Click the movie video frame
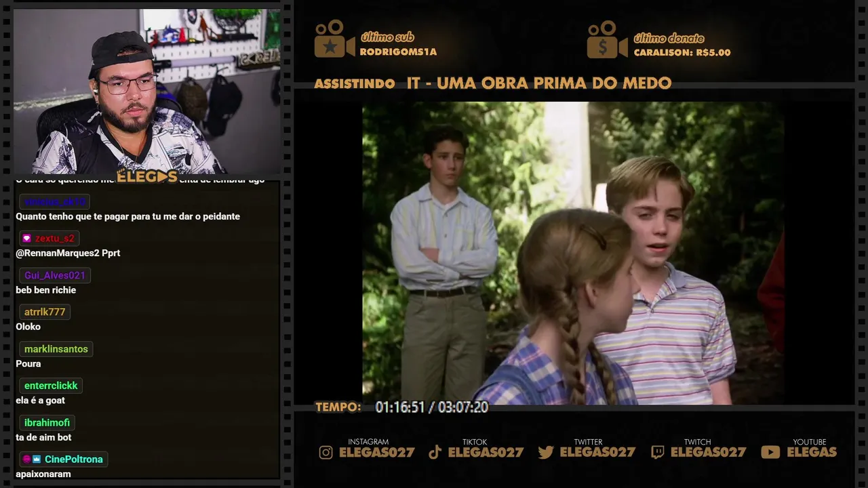The height and width of the screenshot is (488, 868). point(573,253)
